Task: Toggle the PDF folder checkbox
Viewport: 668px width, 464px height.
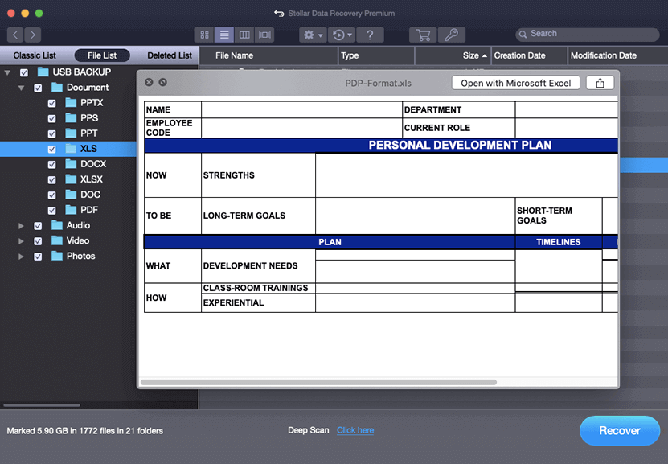Action: pyautogui.click(x=52, y=210)
